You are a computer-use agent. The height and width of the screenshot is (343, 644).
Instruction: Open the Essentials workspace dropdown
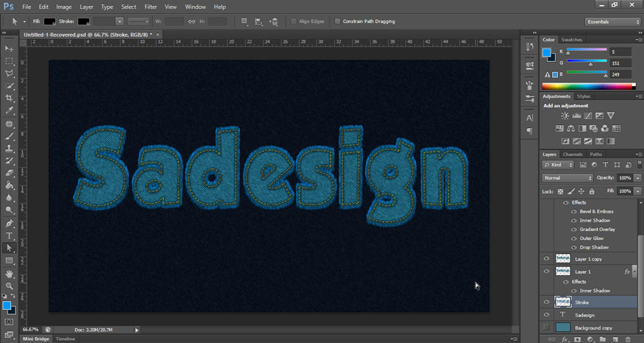(x=612, y=22)
